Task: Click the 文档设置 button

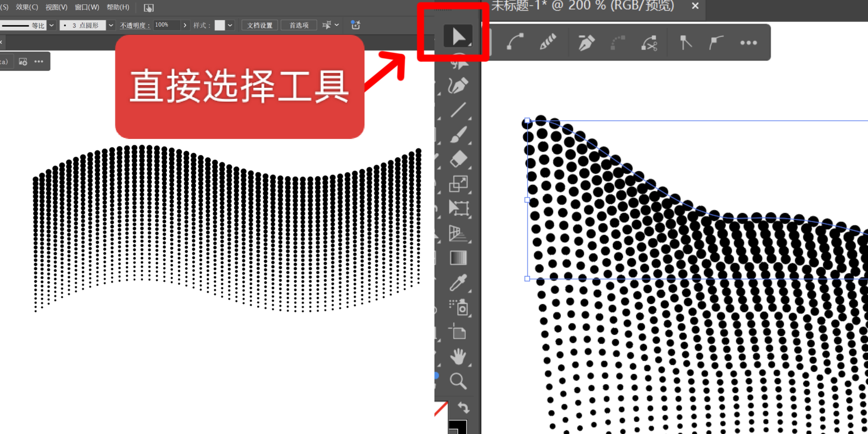Action: tap(260, 25)
